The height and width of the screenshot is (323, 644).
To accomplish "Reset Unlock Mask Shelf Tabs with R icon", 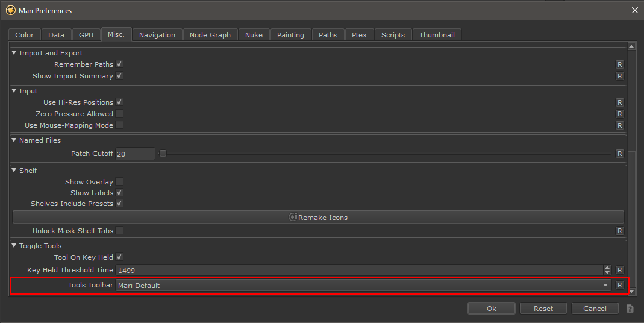I will pyautogui.click(x=619, y=231).
